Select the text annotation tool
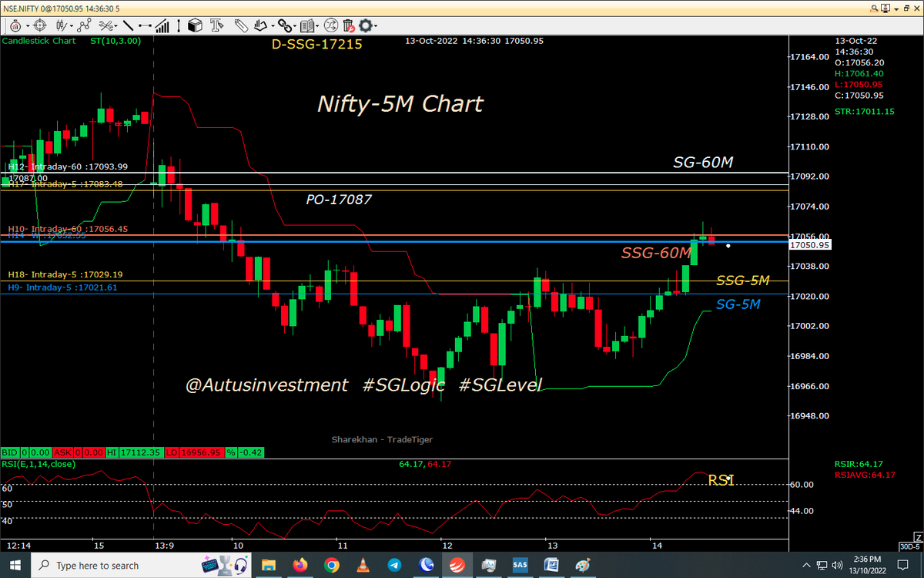924x578 pixels. [217, 25]
